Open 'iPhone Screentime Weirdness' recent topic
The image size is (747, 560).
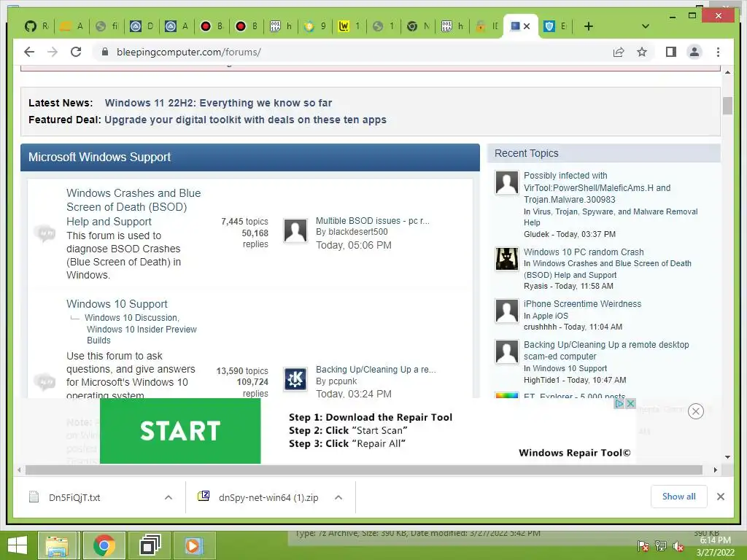click(x=582, y=304)
